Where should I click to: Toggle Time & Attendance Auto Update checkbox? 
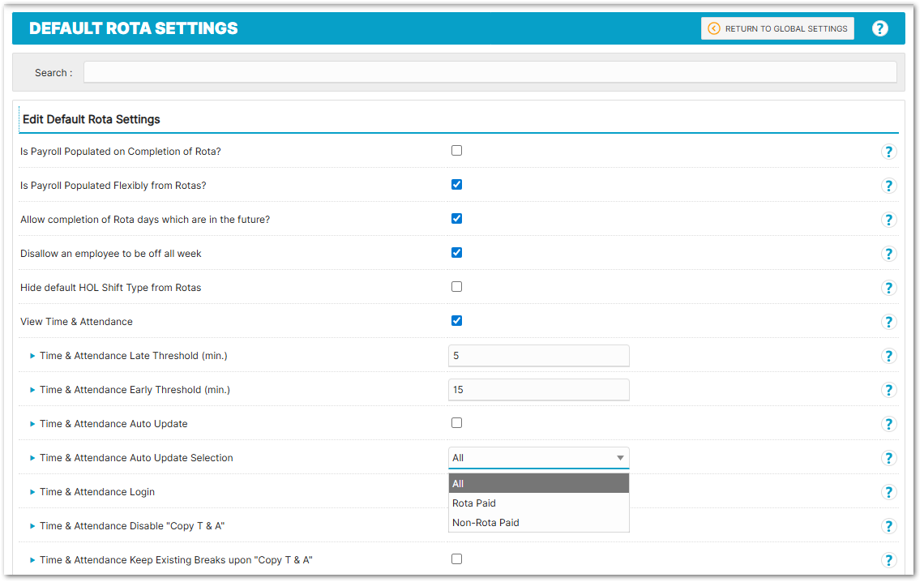456,423
